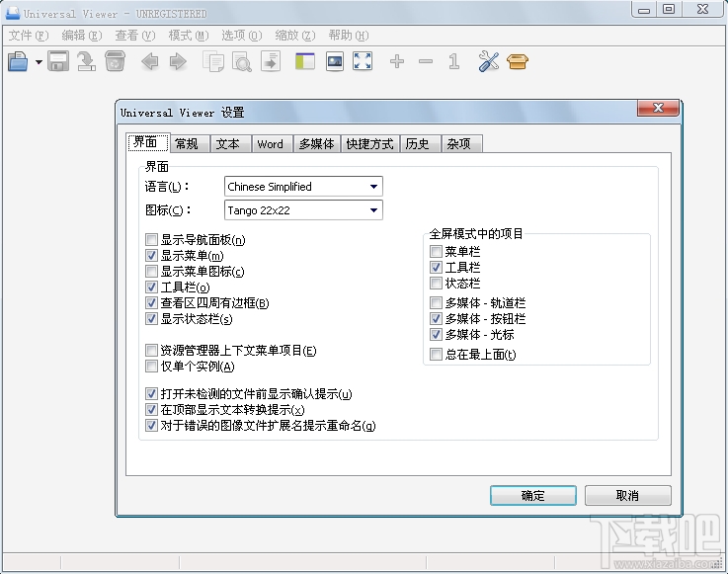Uncheck 显示菜单(m) checkbox

(x=151, y=256)
